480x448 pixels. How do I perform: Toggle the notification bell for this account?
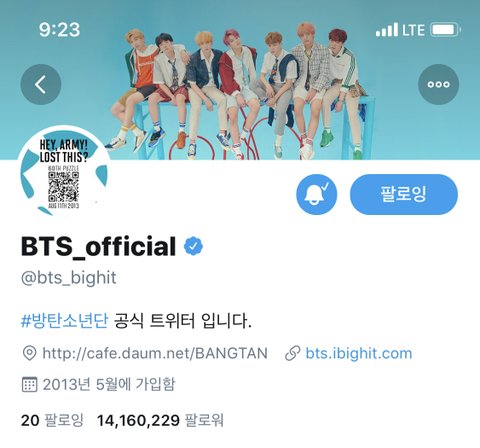(x=316, y=194)
